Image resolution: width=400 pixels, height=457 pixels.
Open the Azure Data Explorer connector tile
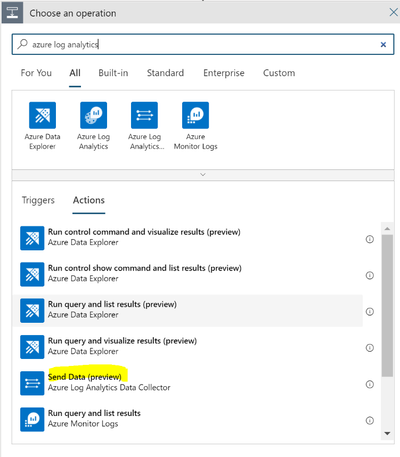point(42,126)
